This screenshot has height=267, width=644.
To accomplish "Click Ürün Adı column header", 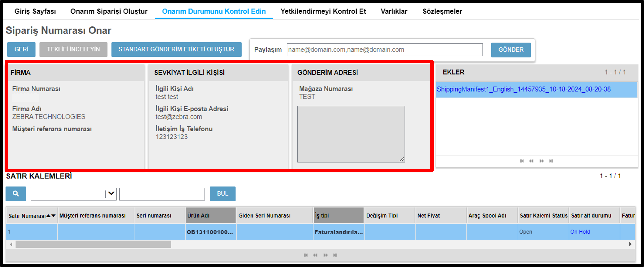I will (x=211, y=215).
